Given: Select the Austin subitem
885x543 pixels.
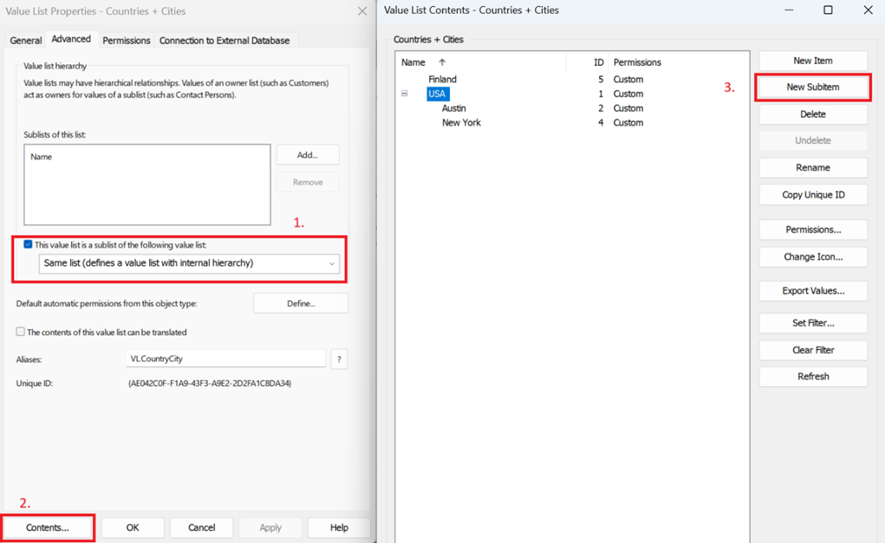Looking at the screenshot, I should 454,108.
